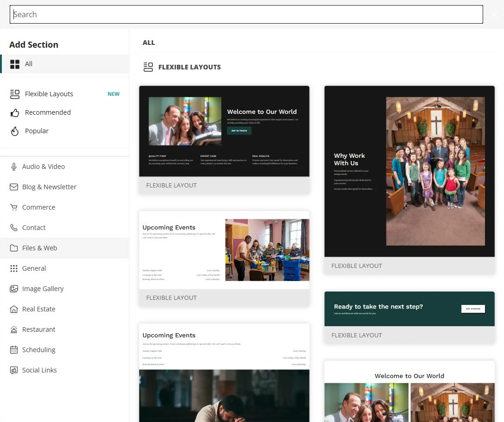Viewport: 504px width, 422px height.
Task: Choose the Real Estate house icon
Action: [x=14, y=309]
